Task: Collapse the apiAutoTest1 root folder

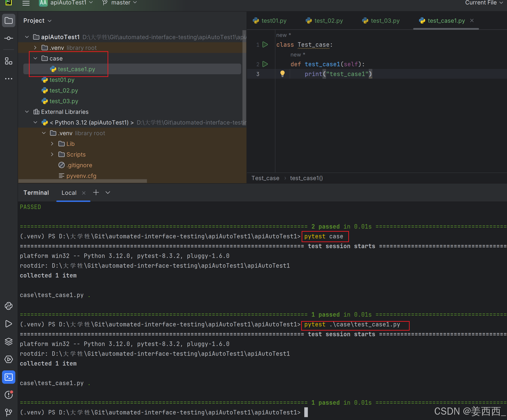Action: pyautogui.click(x=27, y=37)
